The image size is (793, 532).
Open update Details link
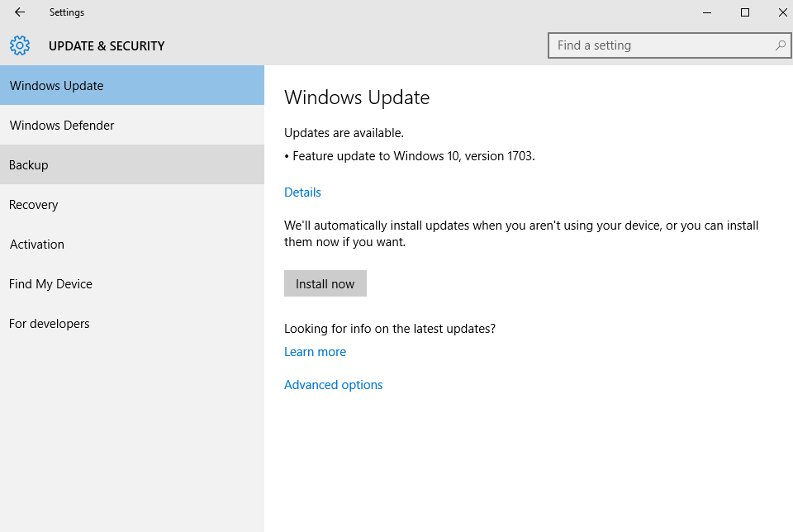[302, 192]
